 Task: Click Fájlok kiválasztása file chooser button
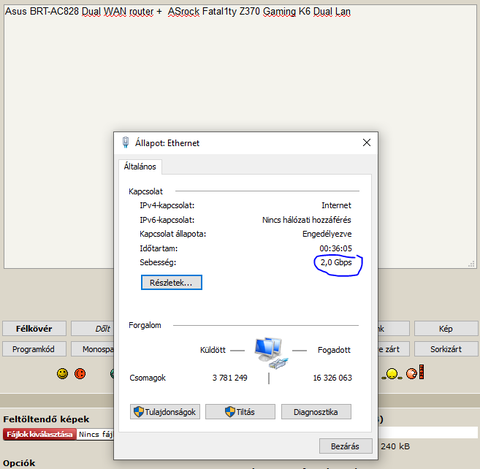coord(40,434)
